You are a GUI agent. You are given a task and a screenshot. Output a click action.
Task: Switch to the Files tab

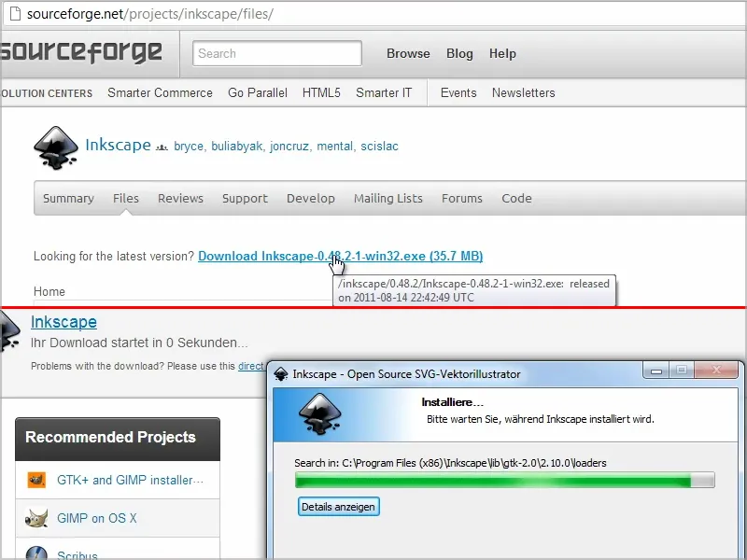coord(126,198)
